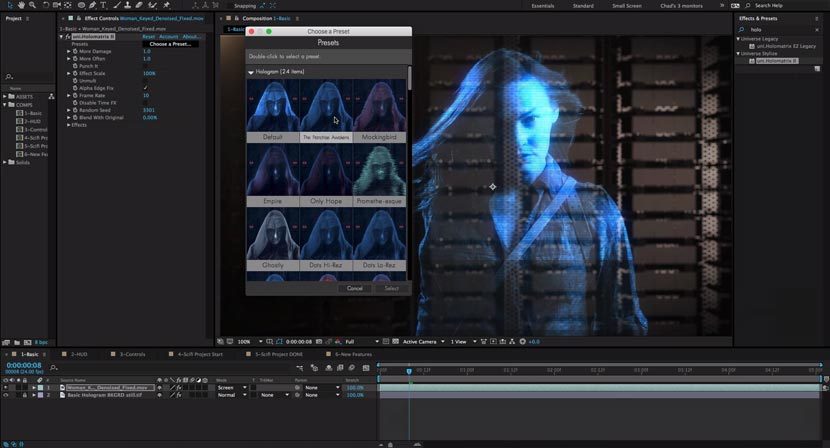The width and height of the screenshot is (830, 448).
Task: Collapse the COMPS folder
Action: 5,105
